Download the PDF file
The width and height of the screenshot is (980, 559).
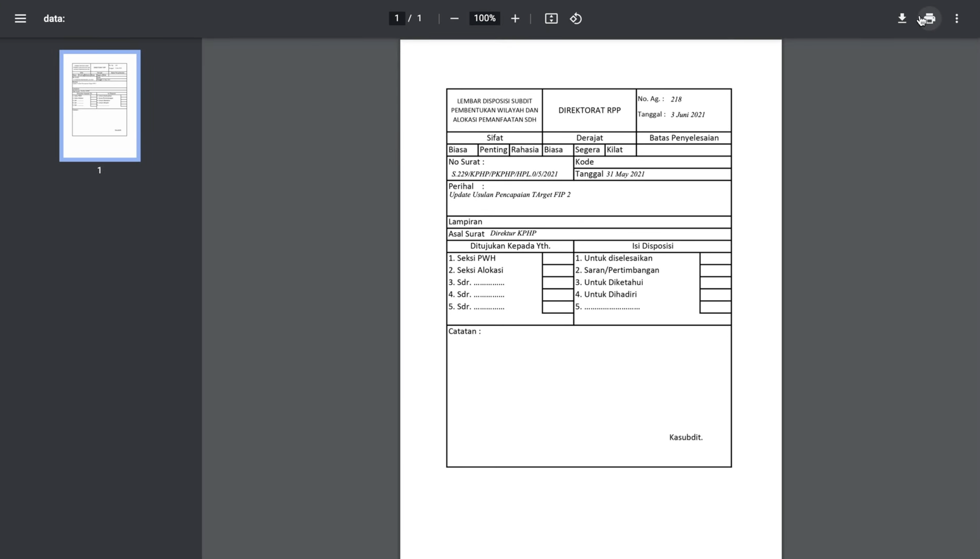pyautogui.click(x=902, y=18)
